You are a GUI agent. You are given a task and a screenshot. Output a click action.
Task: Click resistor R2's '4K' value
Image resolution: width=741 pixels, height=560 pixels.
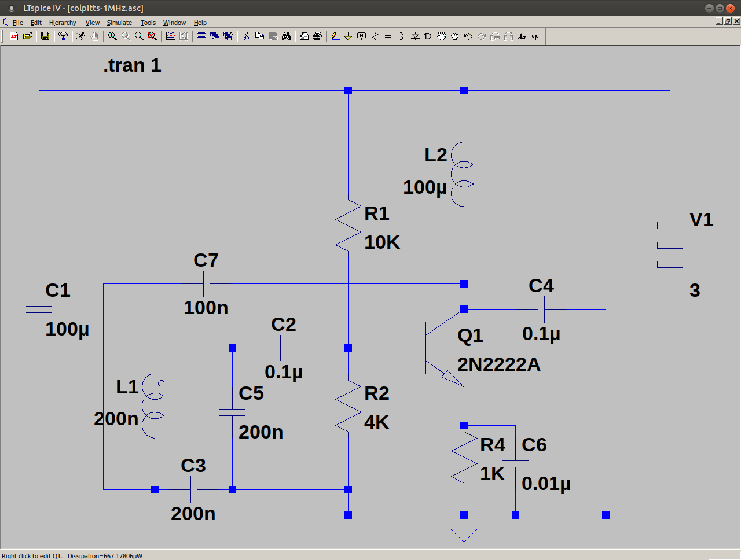click(376, 422)
